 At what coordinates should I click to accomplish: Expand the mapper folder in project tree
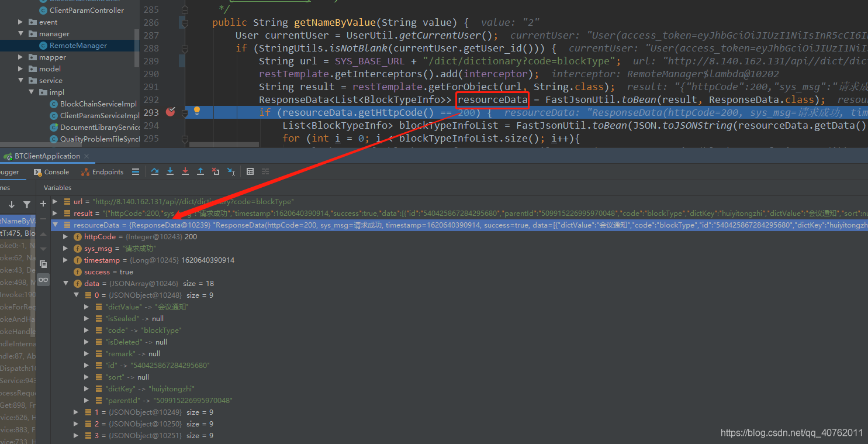[20, 57]
